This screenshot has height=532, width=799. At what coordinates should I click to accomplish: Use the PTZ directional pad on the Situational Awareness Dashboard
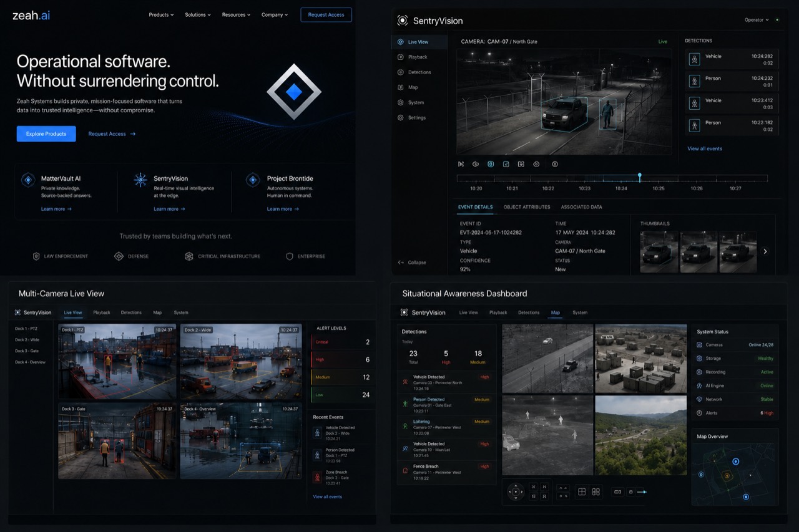[x=516, y=491]
